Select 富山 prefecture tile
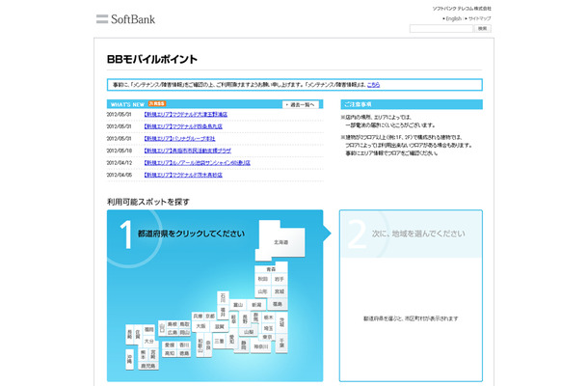The image size is (588, 386). coord(238,305)
